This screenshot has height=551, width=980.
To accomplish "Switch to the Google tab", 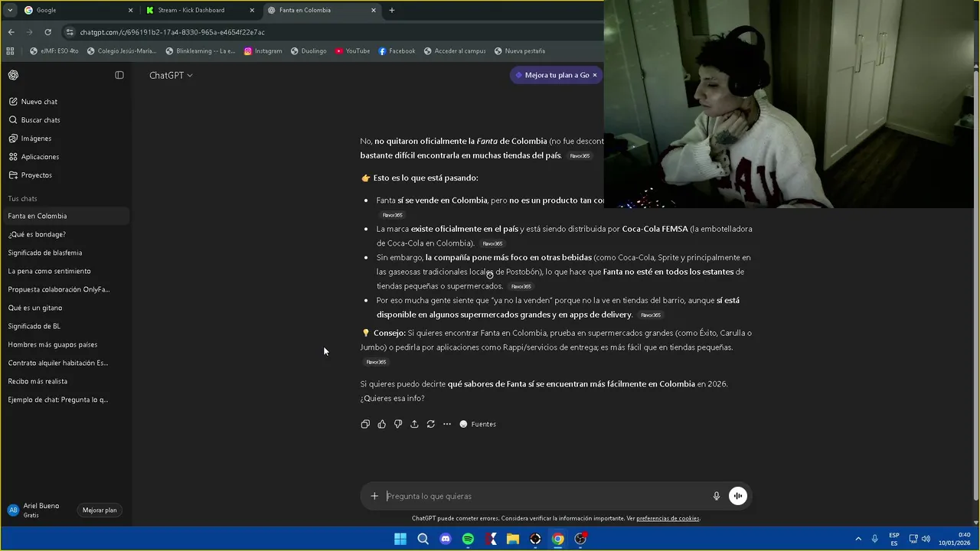I will [x=78, y=10].
